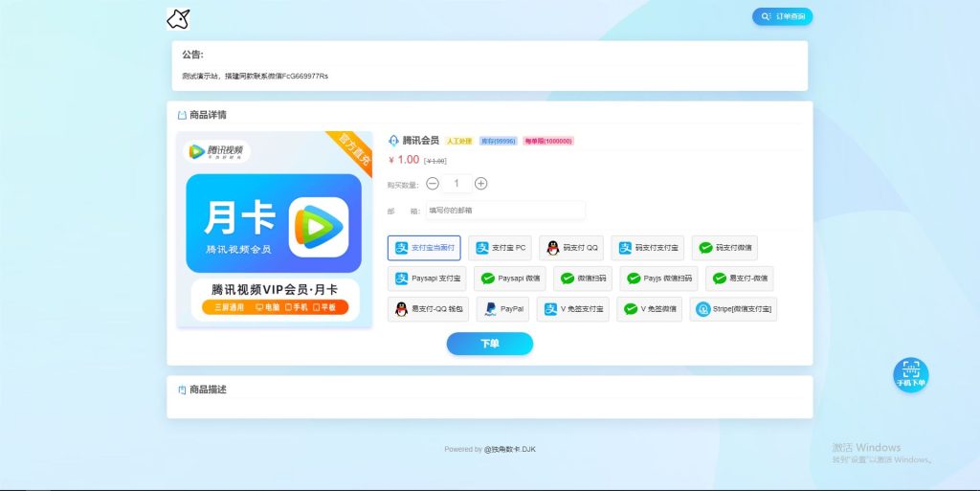Click the ¥ 1.00 price text
The image size is (980, 491).
(x=404, y=160)
